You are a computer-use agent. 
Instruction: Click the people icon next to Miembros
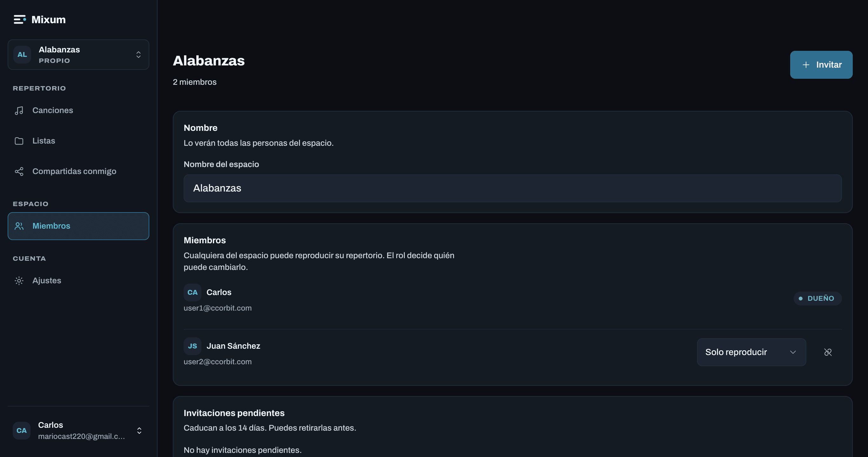(19, 226)
